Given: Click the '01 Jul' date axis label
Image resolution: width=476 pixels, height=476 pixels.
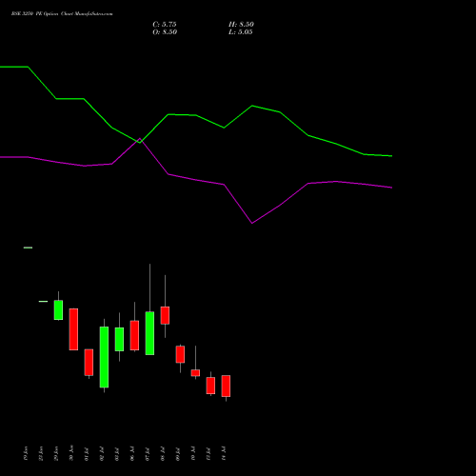Looking at the screenshot, I should tap(87, 454).
